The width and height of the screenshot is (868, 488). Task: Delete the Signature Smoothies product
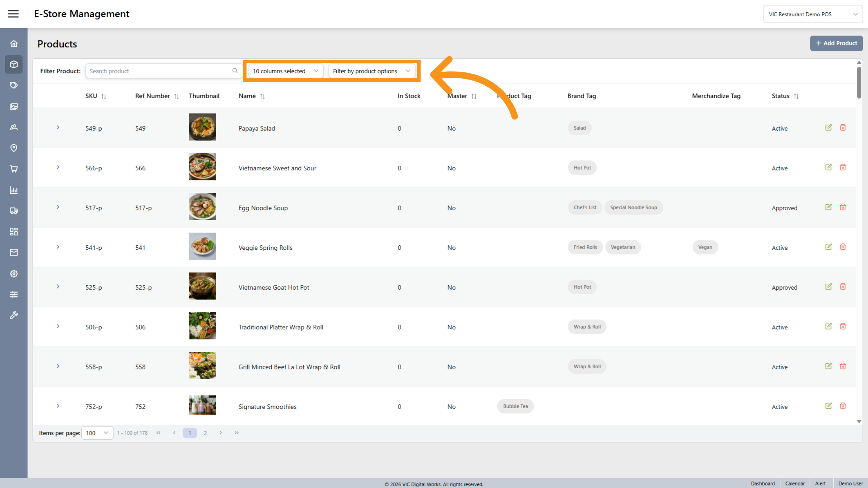coord(843,406)
